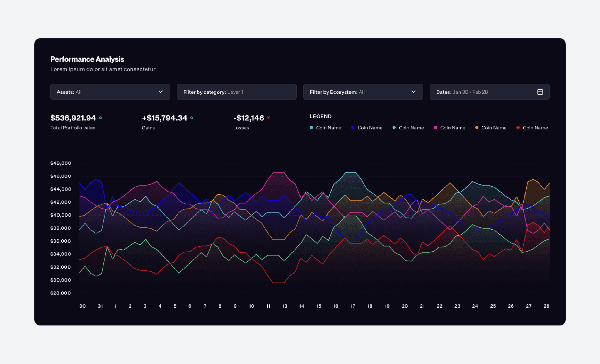Screen dimensions: 600x364
Task: Click the Coin Name label beside teal dot
Action: (329, 128)
